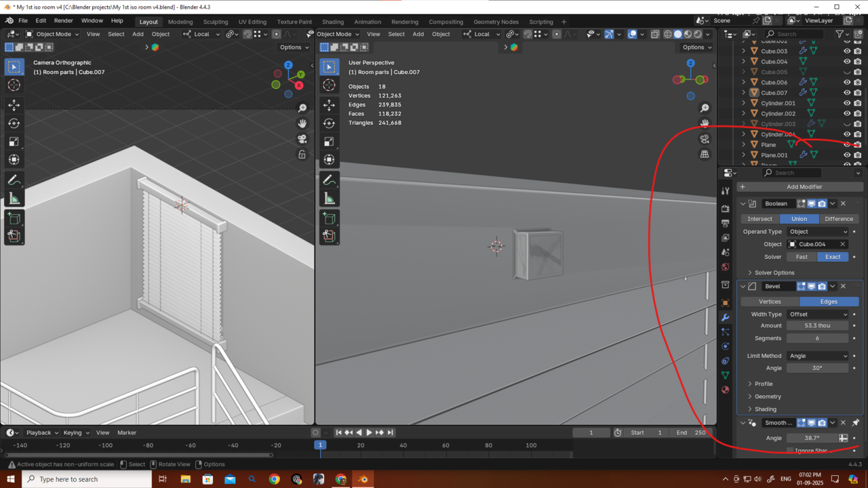Toggle visibility of Plane.001 in outliner
868x488 pixels.
pyautogui.click(x=846, y=155)
